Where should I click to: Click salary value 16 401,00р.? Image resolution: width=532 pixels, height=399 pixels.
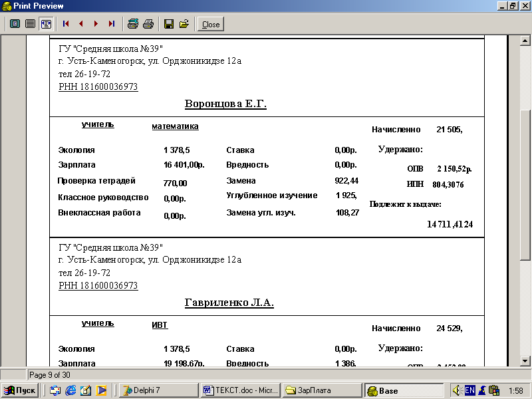[184, 165]
